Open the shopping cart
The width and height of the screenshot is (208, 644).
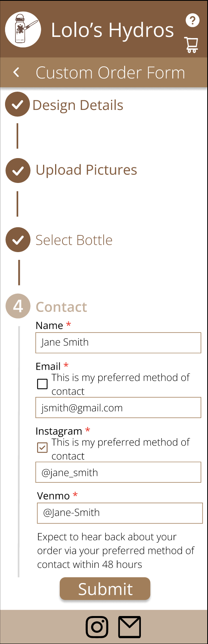pos(191,45)
